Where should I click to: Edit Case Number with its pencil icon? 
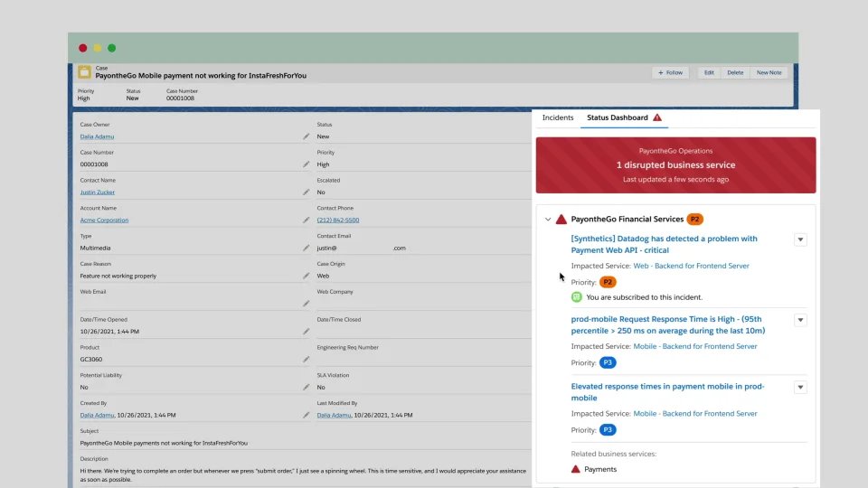(x=306, y=164)
